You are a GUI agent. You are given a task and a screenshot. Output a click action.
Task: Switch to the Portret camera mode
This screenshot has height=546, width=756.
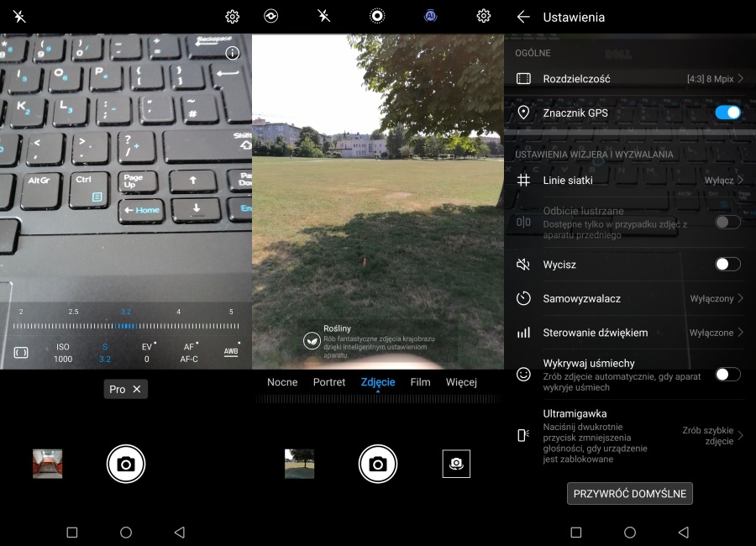(x=329, y=382)
